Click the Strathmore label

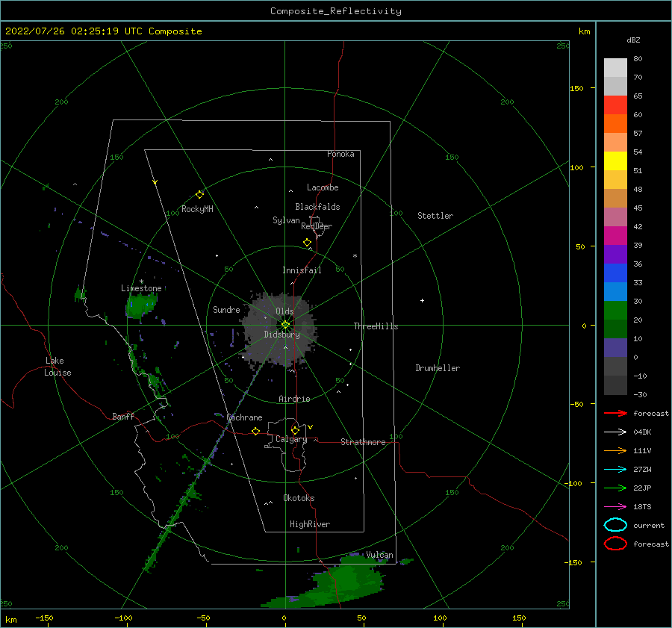363,442
